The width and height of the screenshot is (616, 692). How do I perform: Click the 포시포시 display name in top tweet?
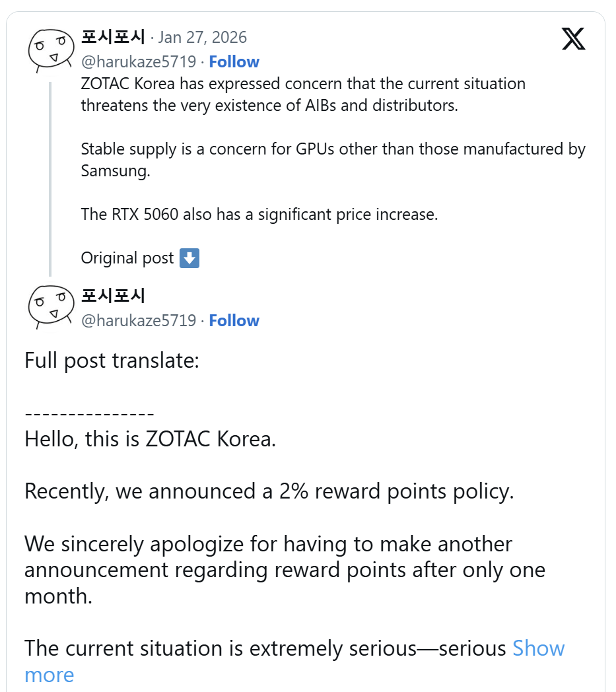tap(112, 36)
